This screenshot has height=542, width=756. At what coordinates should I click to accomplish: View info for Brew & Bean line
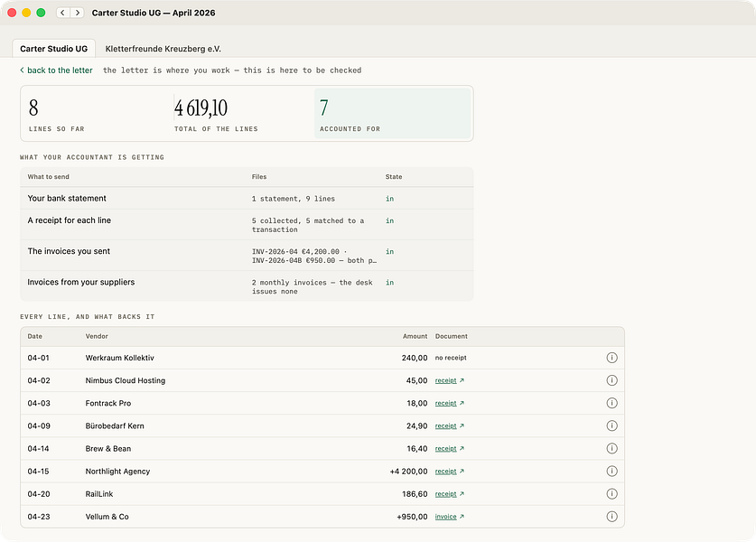pos(611,448)
